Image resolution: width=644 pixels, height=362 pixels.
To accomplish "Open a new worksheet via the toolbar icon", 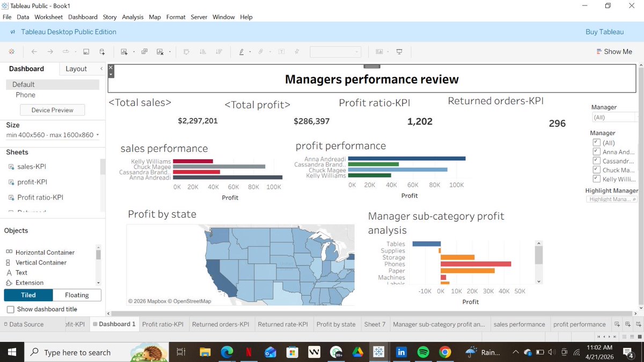I will point(123,51).
